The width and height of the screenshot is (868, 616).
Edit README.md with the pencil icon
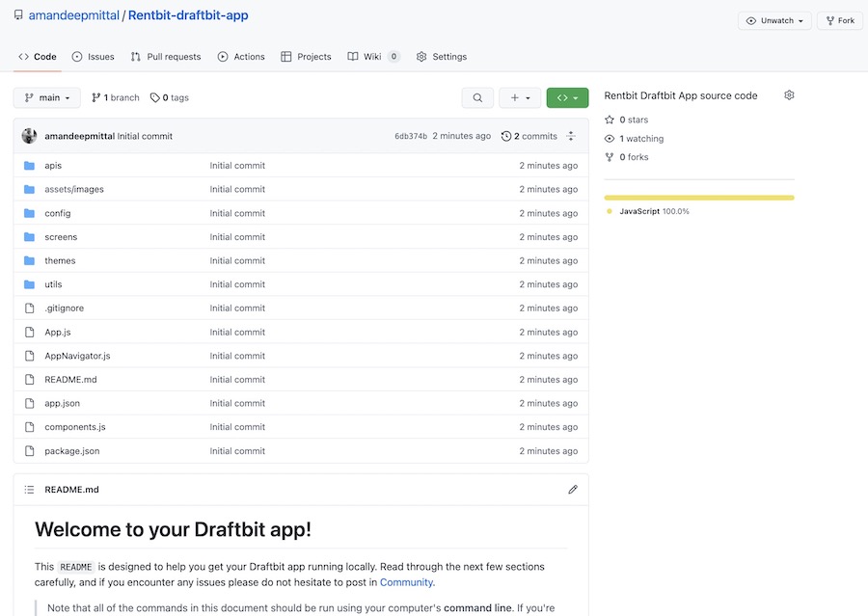[x=572, y=490]
